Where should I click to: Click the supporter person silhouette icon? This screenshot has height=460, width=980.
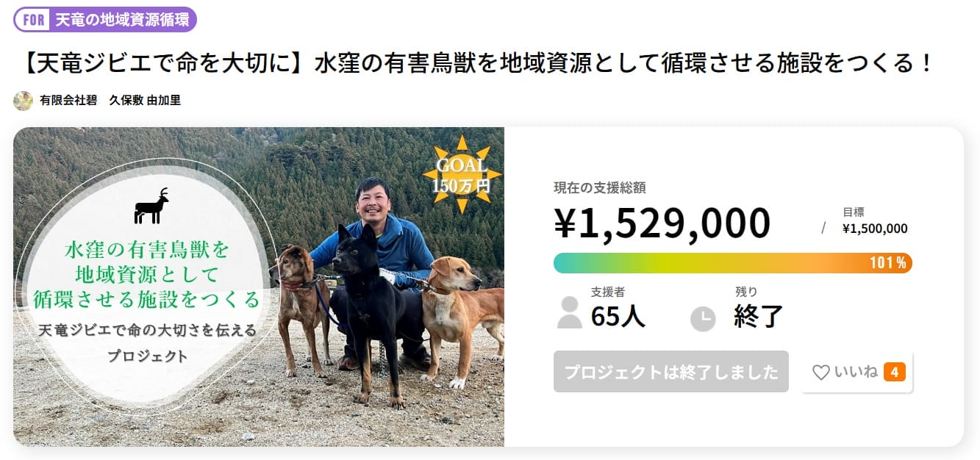[569, 313]
